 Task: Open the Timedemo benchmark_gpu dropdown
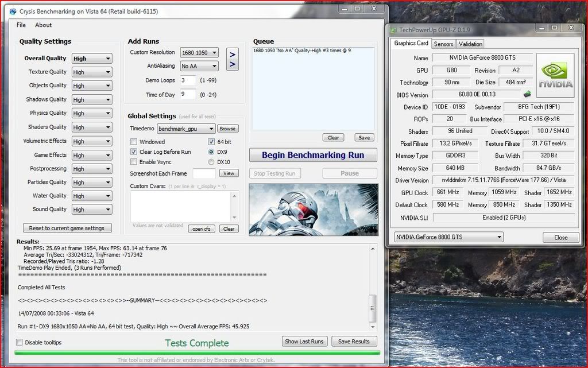186,129
